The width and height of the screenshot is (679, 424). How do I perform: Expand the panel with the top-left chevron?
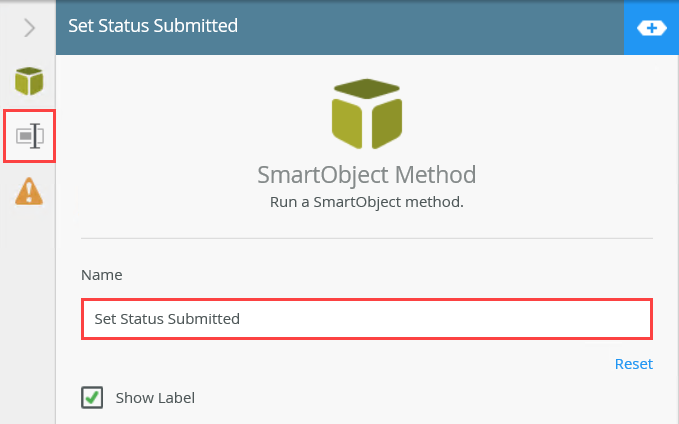(29, 27)
